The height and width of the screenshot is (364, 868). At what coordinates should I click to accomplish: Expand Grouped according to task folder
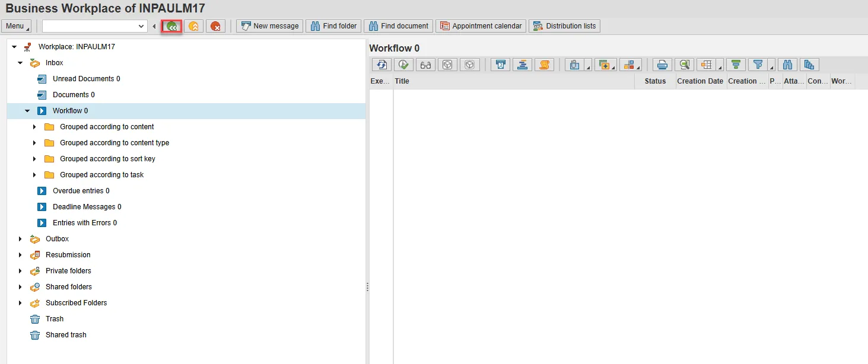pyautogui.click(x=34, y=175)
